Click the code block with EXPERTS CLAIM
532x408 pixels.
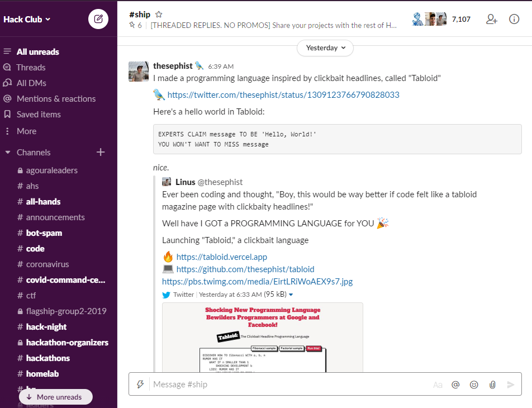coord(338,139)
